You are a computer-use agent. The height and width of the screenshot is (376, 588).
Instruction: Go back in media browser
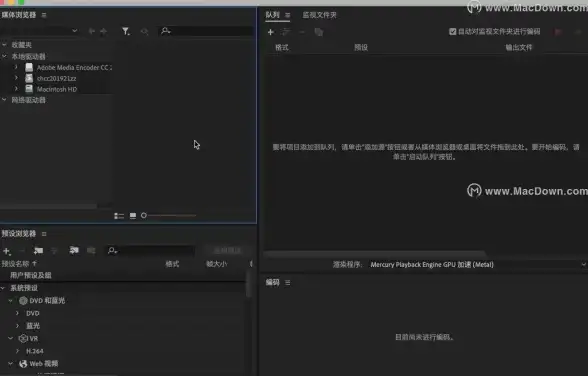(x=92, y=31)
